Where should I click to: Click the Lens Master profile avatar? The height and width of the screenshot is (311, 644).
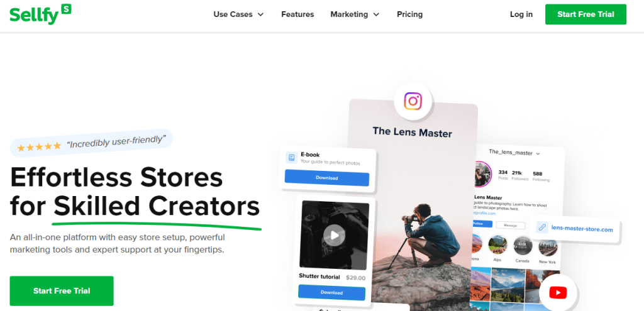[x=483, y=174]
